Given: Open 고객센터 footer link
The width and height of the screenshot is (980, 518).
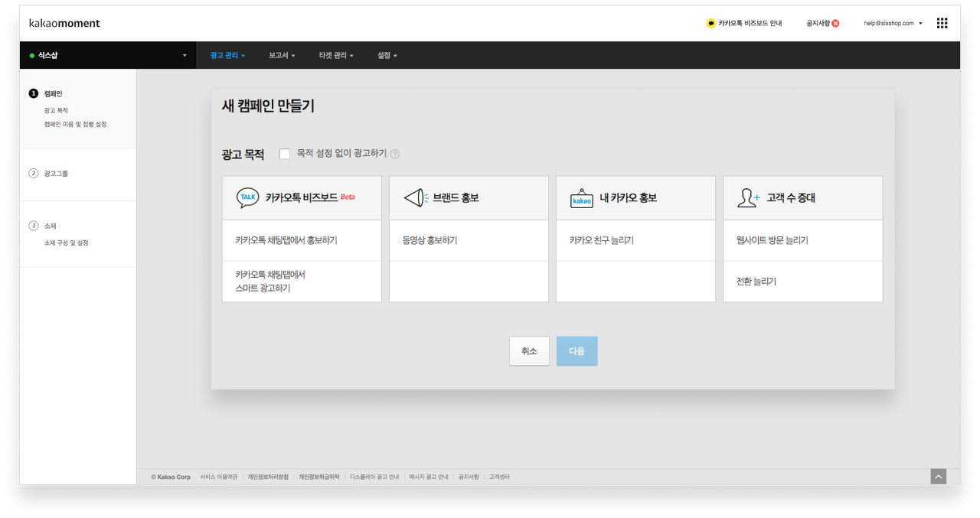Looking at the screenshot, I should pyautogui.click(x=499, y=477).
